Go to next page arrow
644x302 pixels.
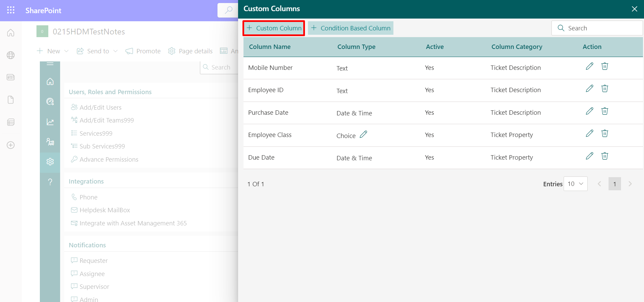coord(630,184)
